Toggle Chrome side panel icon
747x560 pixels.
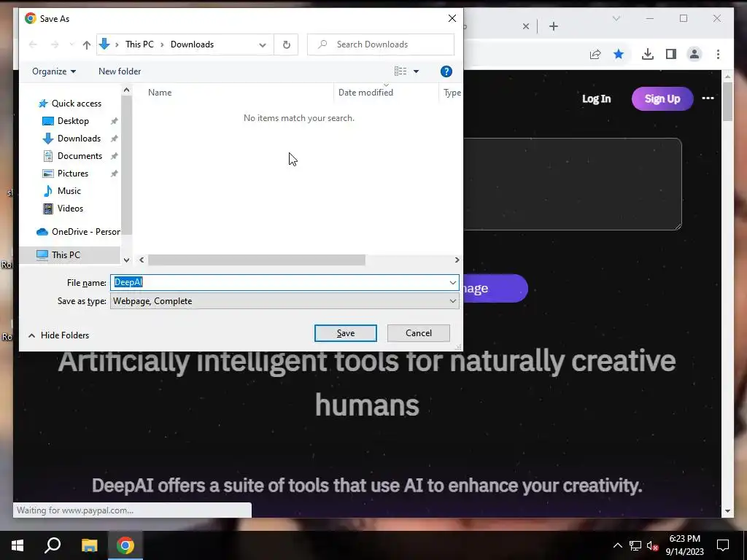pos(671,54)
